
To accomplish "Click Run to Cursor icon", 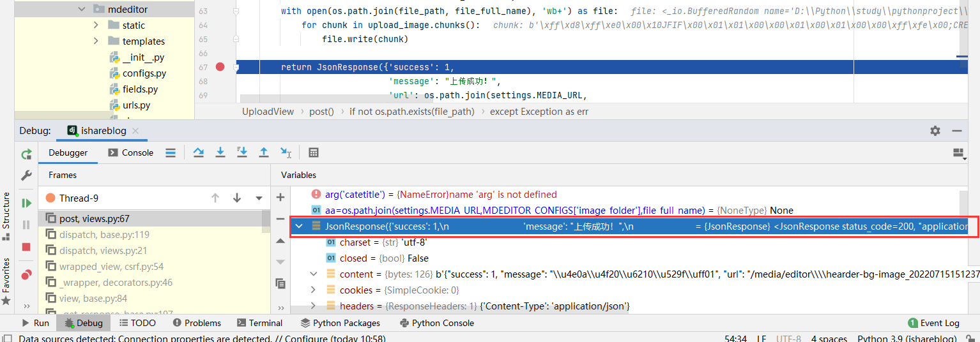I will click(286, 152).
